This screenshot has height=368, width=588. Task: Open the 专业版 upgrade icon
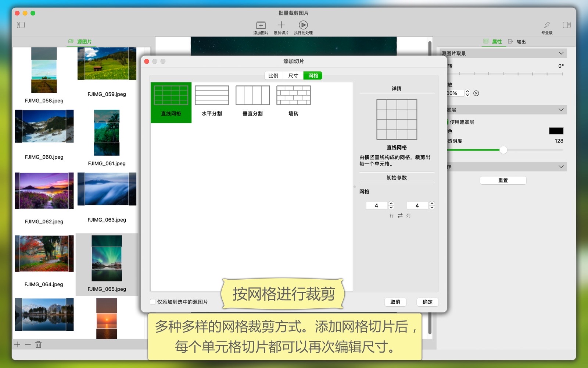pyautogui.click(x=547, y=25)
